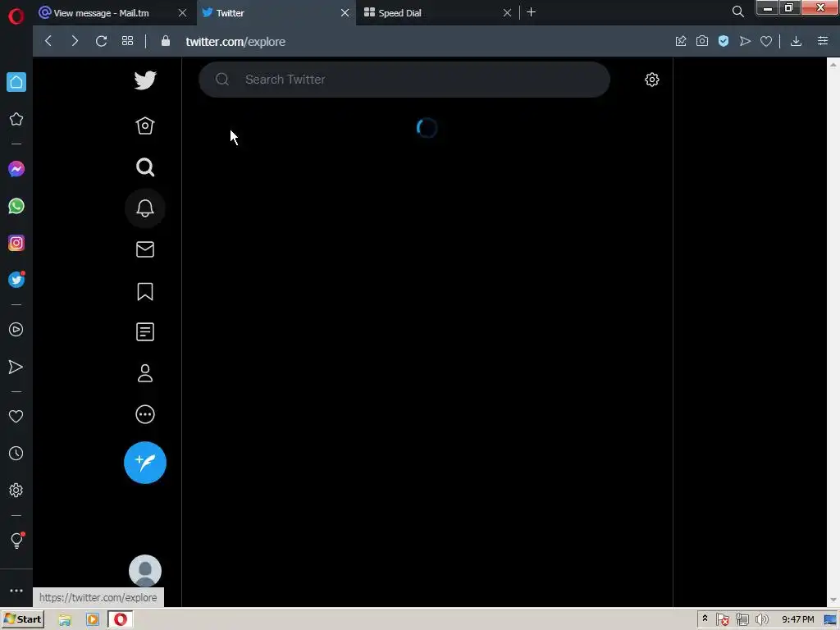Screen dimensions: 840x630
Task: Click the site security padlock
Action: pos(166,41)
